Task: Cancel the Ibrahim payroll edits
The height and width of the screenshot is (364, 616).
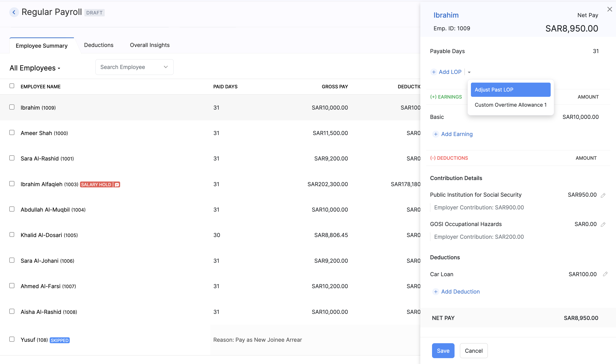Action: pos(474,351)
